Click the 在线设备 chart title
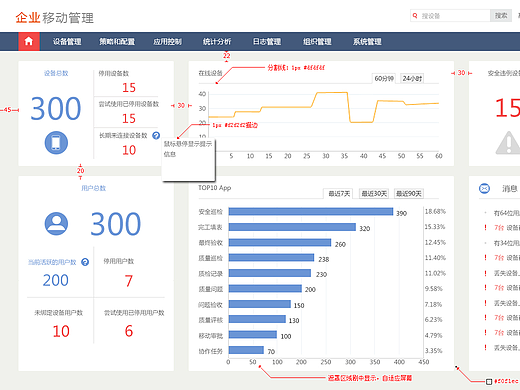520x390 pixels. click(210, 73)
